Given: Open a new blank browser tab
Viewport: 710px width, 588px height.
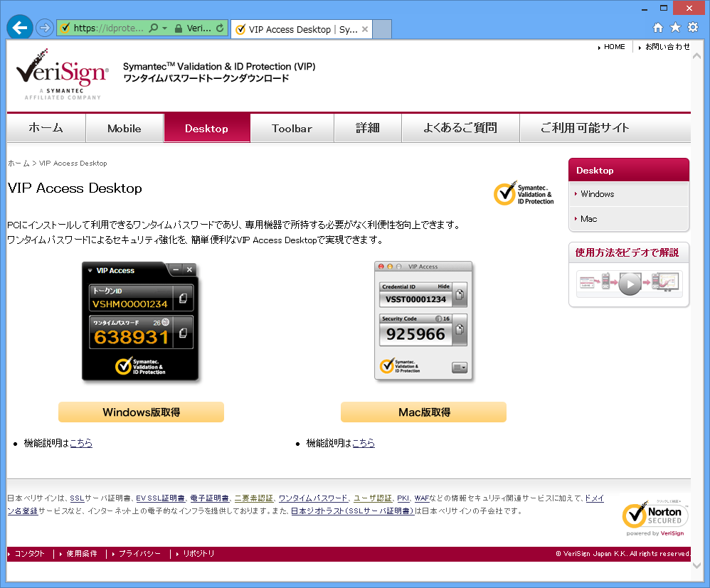Looking at the screenshot, I should pyautogui.click(x=382, y=29).
